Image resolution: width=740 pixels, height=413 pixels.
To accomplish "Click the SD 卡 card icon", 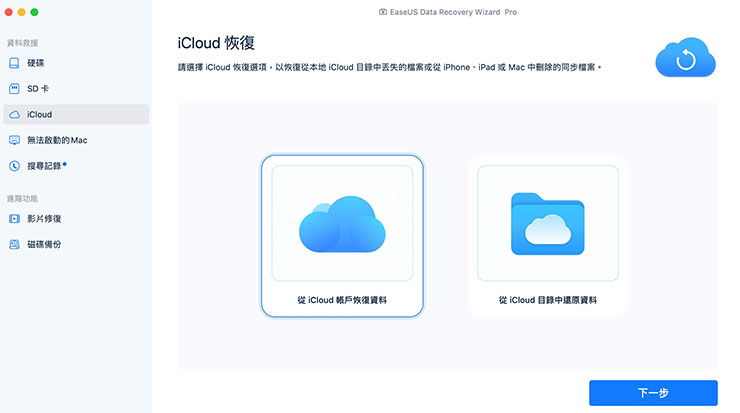I will coord(14,89).
